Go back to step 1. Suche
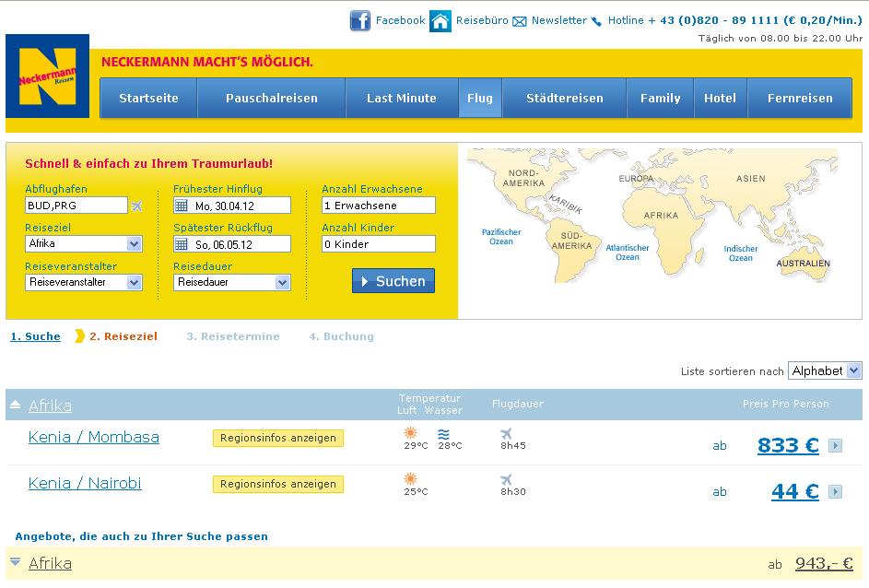The width and height of the screenshot is (869, 588). coord(35,336)
